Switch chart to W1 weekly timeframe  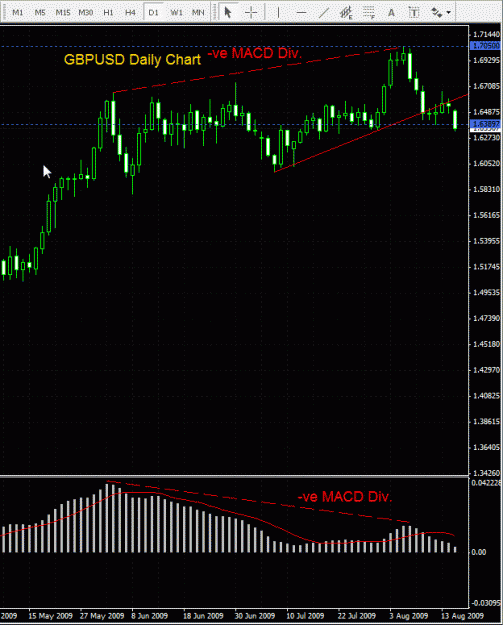176,13
